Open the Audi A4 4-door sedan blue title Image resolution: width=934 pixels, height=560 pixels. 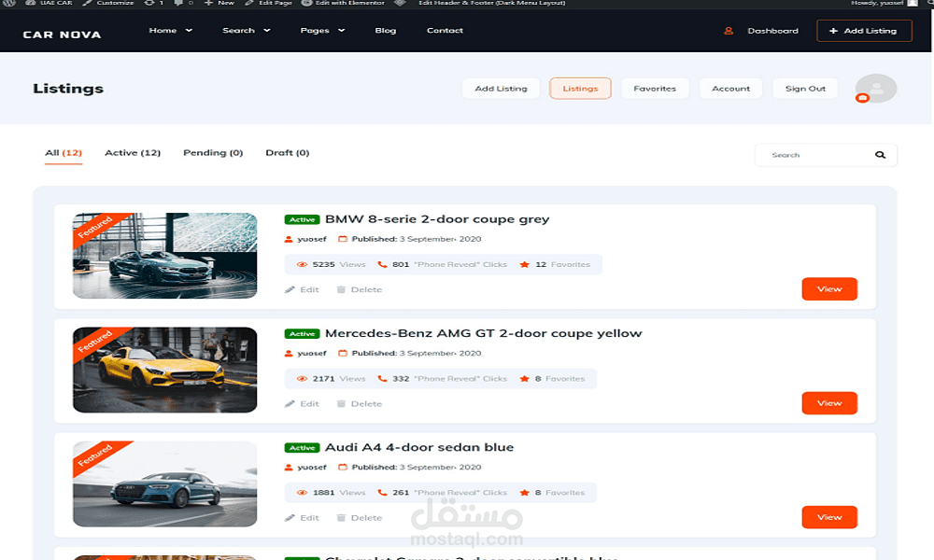tap(419, 447)
